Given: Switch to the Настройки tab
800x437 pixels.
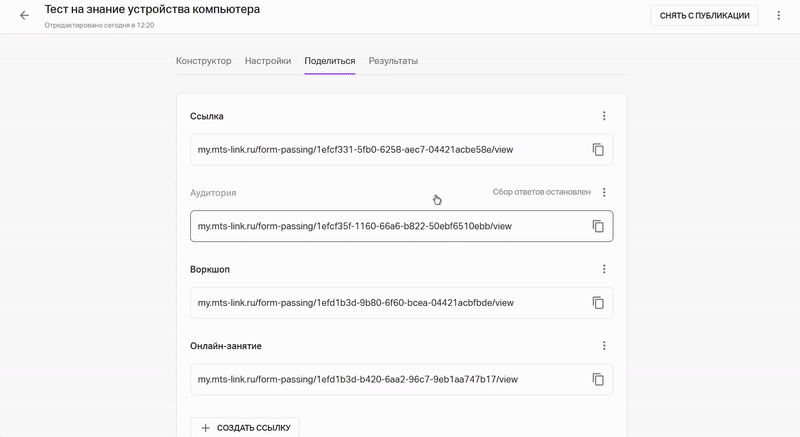Looking at the screenshot, I should 268,61.
